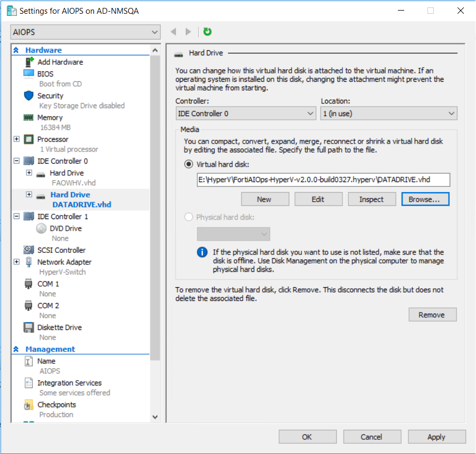
Task: Click the Network Adapter icon
Action: click(x=29, y=262)
